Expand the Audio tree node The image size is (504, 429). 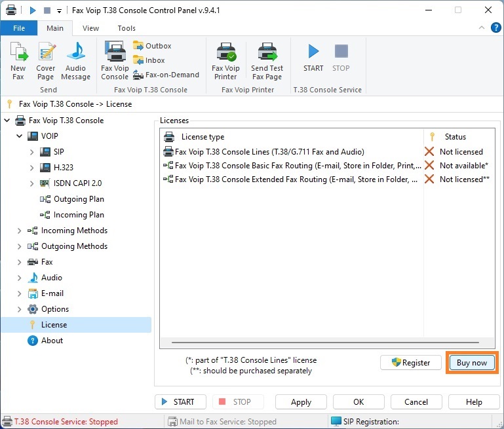[x=19, y=278]
